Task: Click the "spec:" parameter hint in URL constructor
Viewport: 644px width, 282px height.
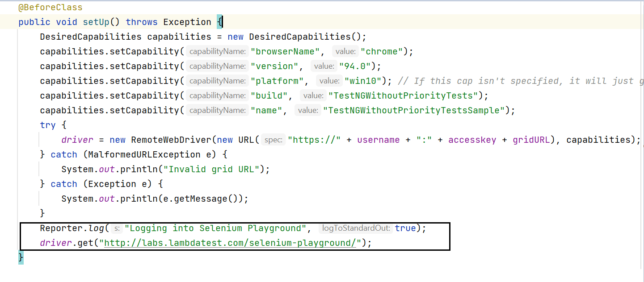Action: click(x=273, y=140)
